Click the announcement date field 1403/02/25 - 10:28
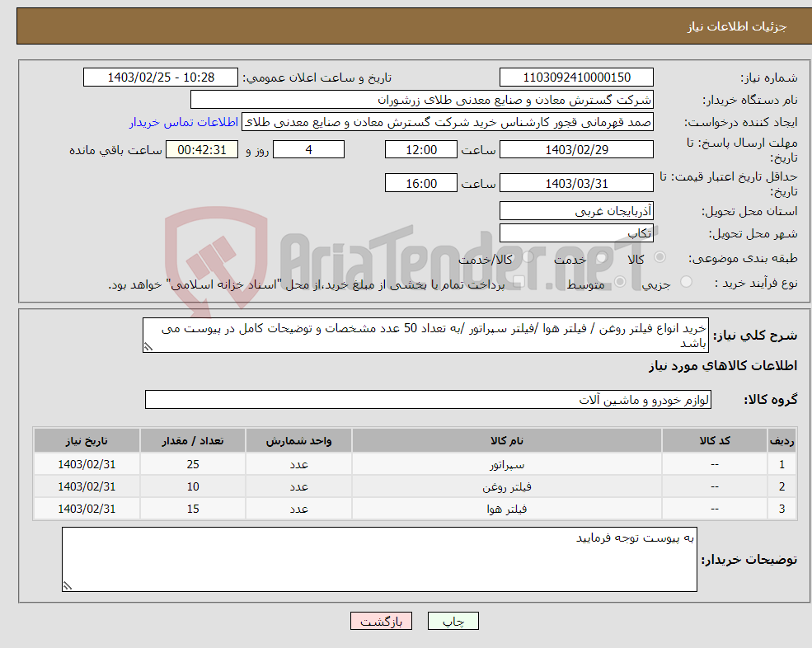This screenshot has height=648, width=812. [x=161, y=77]
